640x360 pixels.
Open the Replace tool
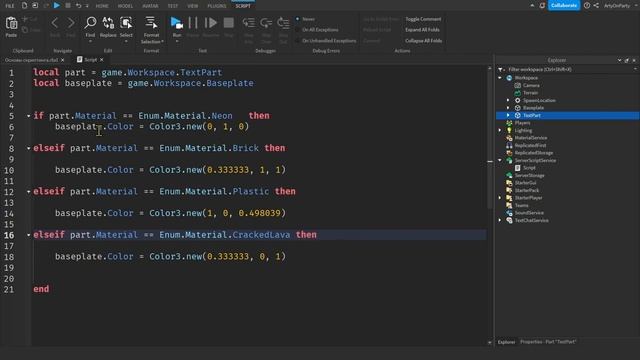coord(108,23)
